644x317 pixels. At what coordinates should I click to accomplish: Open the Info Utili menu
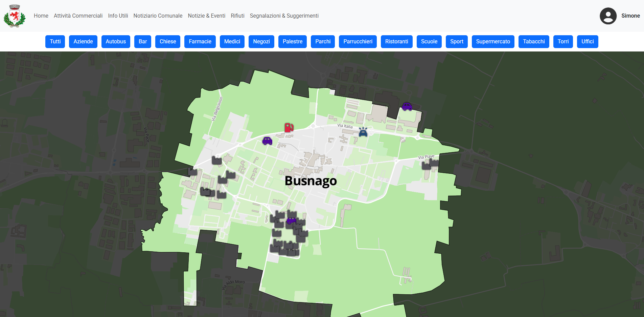(118, 16)
